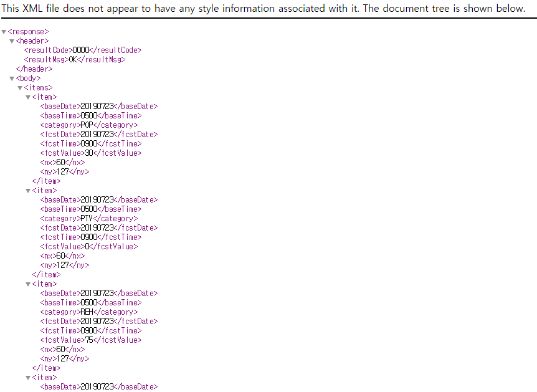Click baseTime 0500 in the POP item
The image size is (537, 392).
91,116
